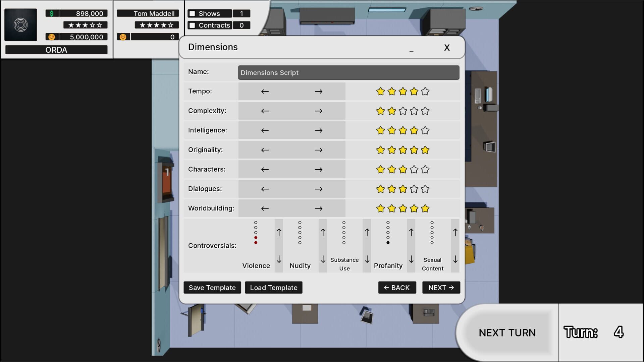Image resolution: width=644 pixels, height=362 pixels.
Task: Set Dialogues rating to five stars
Action: click(x=425, y=189)
